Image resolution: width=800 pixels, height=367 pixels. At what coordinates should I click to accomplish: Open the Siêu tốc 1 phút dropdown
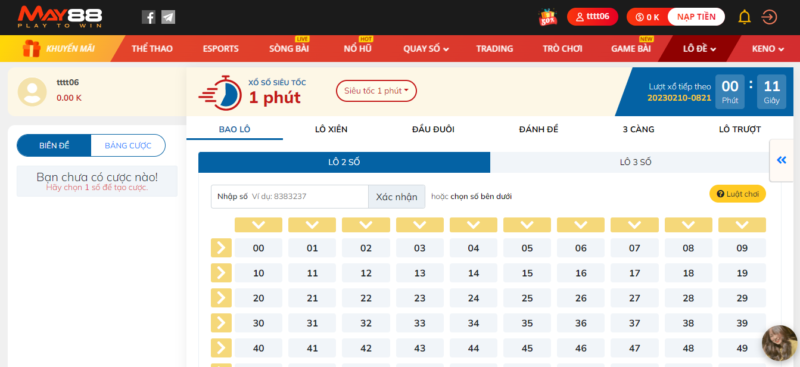click(x=376, y=91)
